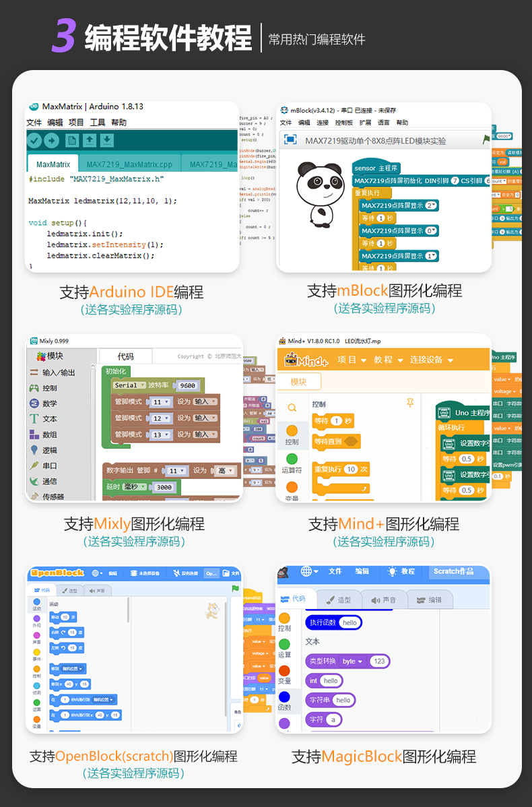Screen dimensions: 532x807
Task: Open the first 点阵屏显示 dropdown showing 2
Action: [431, 205]
